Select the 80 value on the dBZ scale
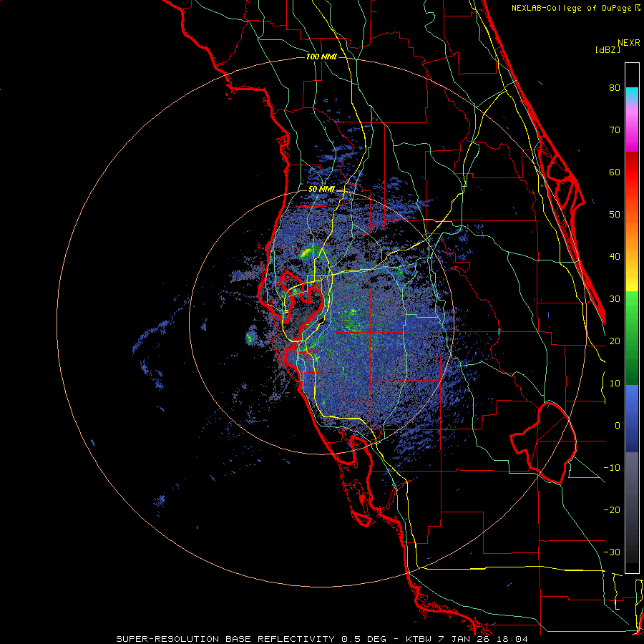 click(615, 88)
